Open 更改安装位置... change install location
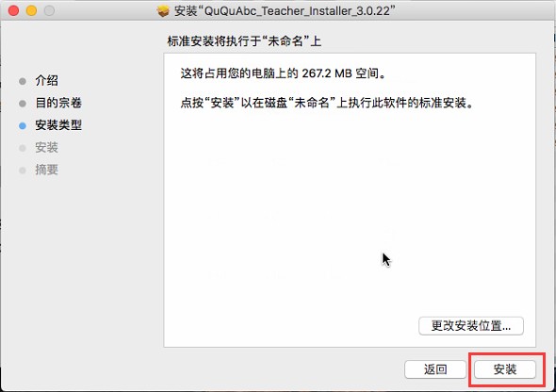 click(x=471, y=325)
